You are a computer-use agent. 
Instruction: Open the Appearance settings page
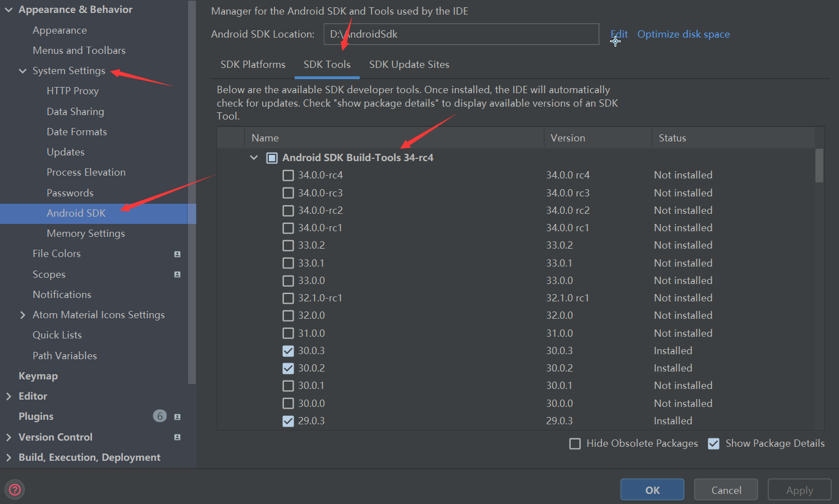(x=59, y=30)
